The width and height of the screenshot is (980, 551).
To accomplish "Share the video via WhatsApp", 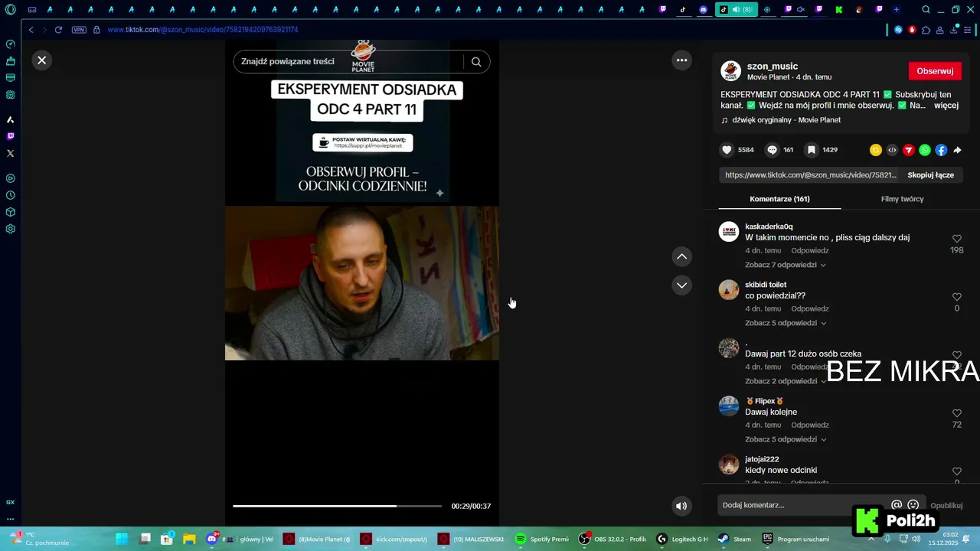I will coord(925,150).
